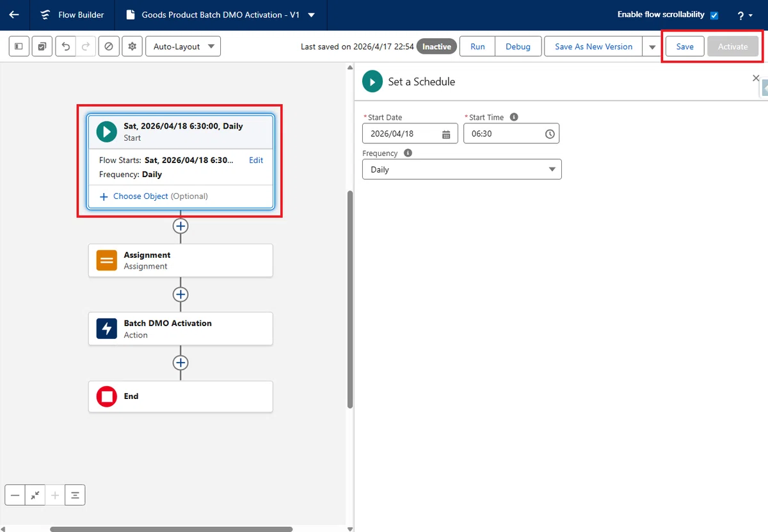Click the Frequency: Daily text
Image resolution: width=768 pixels, height=532 pixels.
(x=131, y=175)
